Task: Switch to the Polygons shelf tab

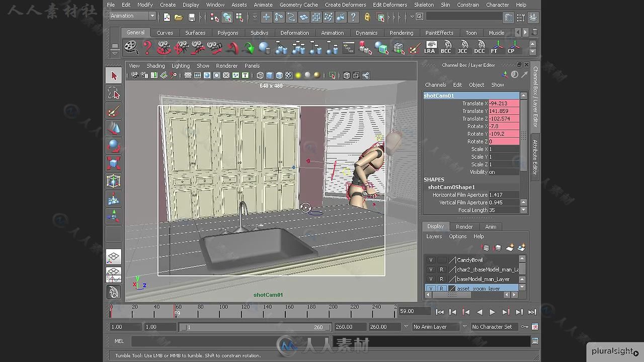Action: click(x=227, y=33)
